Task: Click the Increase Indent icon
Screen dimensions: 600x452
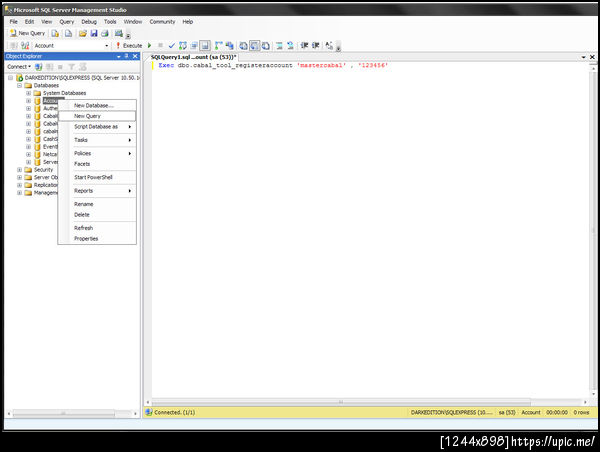Action: [x=315, y=46]
